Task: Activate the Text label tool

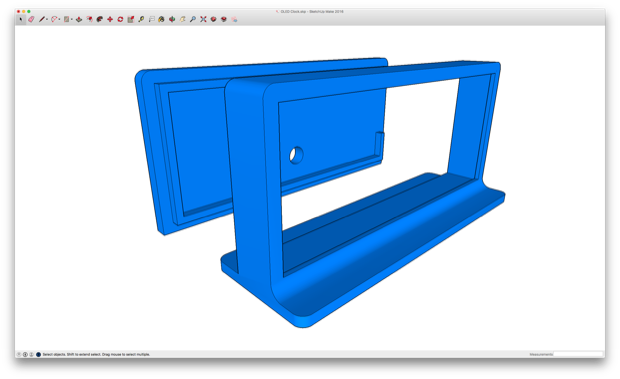Action: (x=152, y=19)
